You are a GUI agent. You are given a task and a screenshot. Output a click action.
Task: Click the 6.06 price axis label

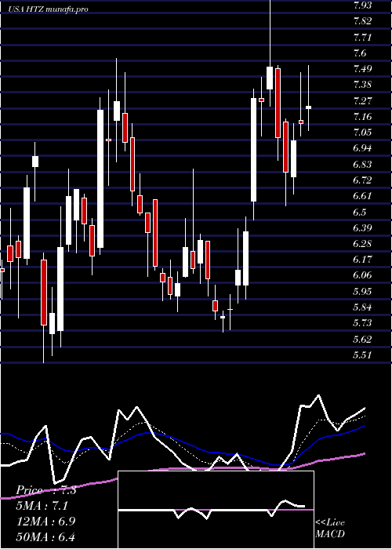click(363, 275)
